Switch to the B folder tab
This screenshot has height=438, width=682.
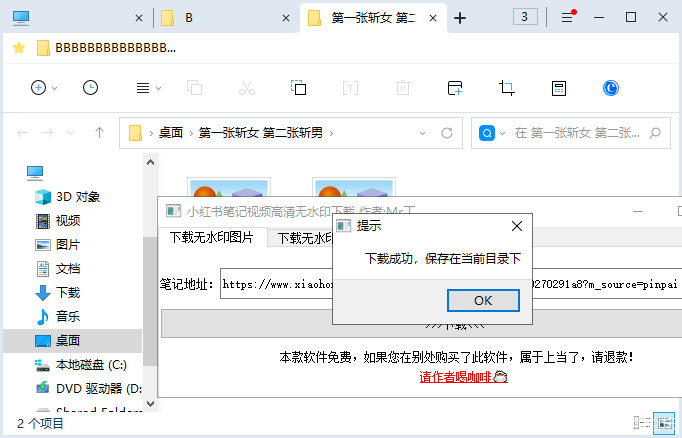pyautogui.click(x=225, y=17)
